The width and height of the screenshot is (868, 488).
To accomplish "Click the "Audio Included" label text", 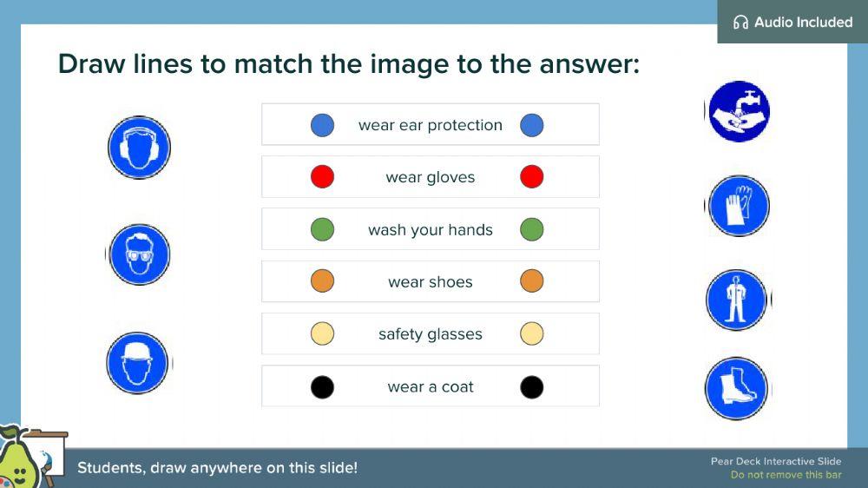I will [803, 23].
